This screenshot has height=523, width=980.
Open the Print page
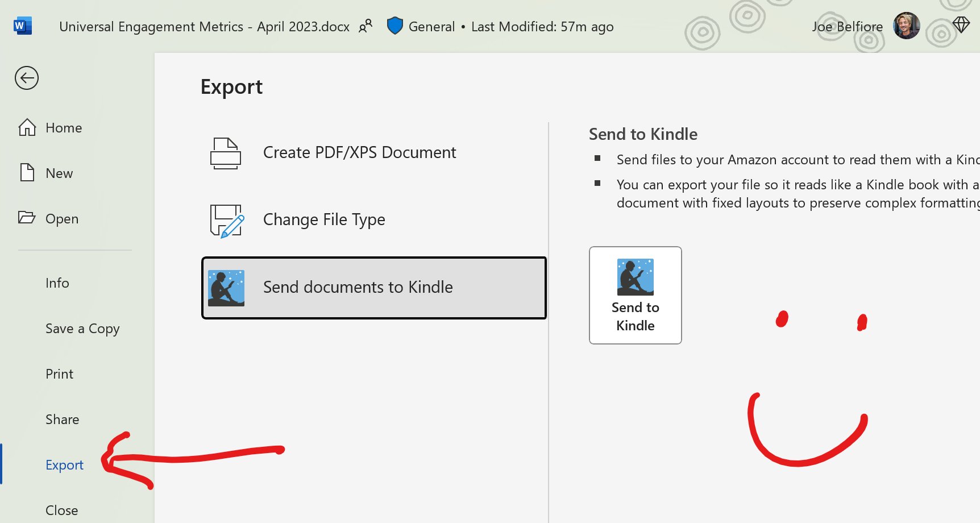(x=59, y=374)
